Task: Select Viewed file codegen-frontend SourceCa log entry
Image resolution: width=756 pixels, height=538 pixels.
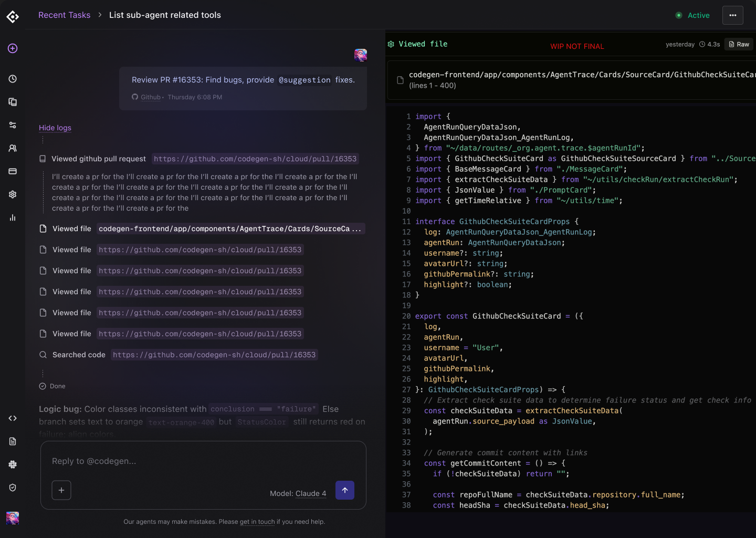Action: [x=203, y=229]
